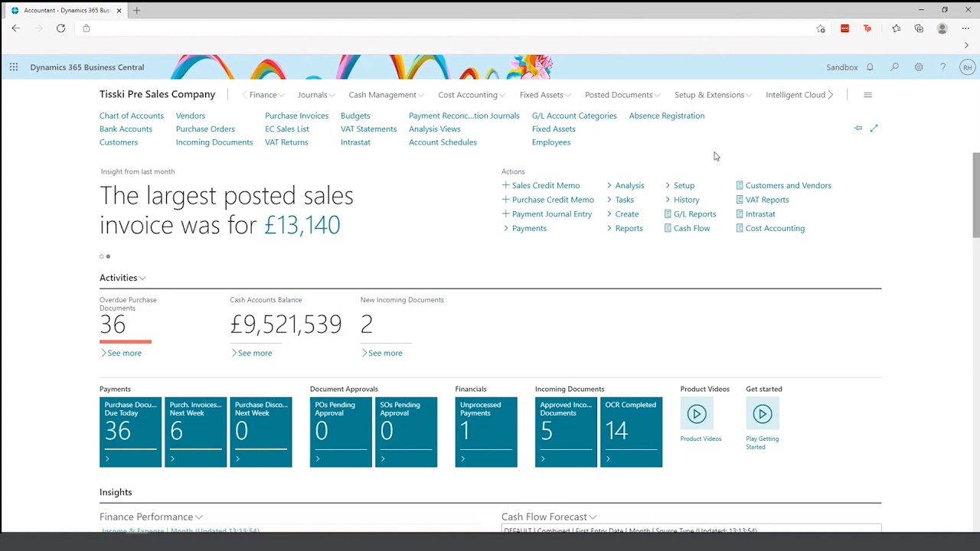Open the Cash Flow report action
Image resolution: width=980 pixels, height=551 pixels.
click(x=687, y=228)
